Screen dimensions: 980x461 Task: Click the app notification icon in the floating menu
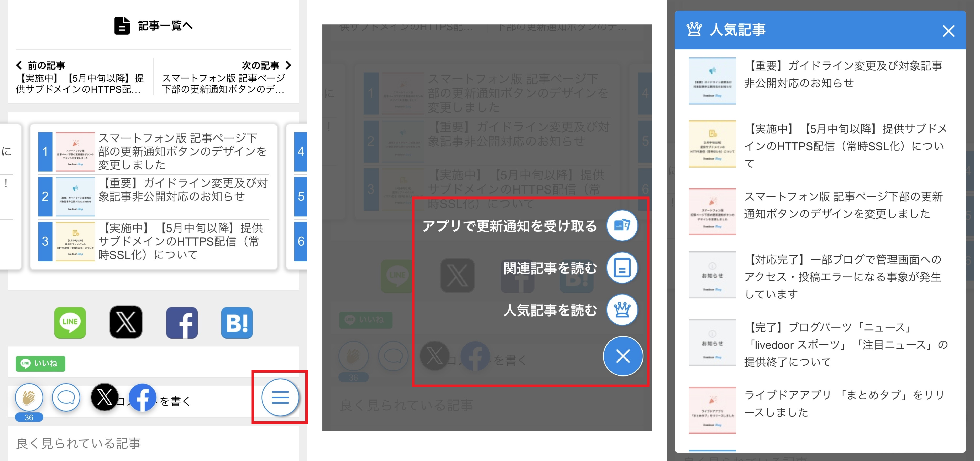pos(622,225)
